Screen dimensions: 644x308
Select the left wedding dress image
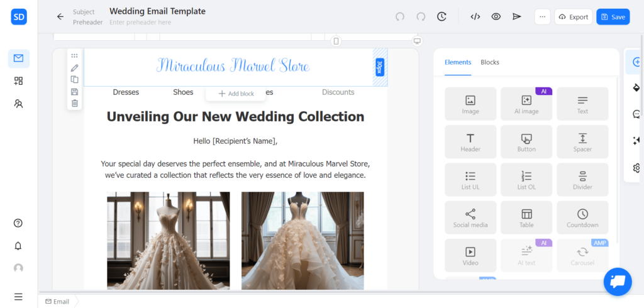(169, 241)
